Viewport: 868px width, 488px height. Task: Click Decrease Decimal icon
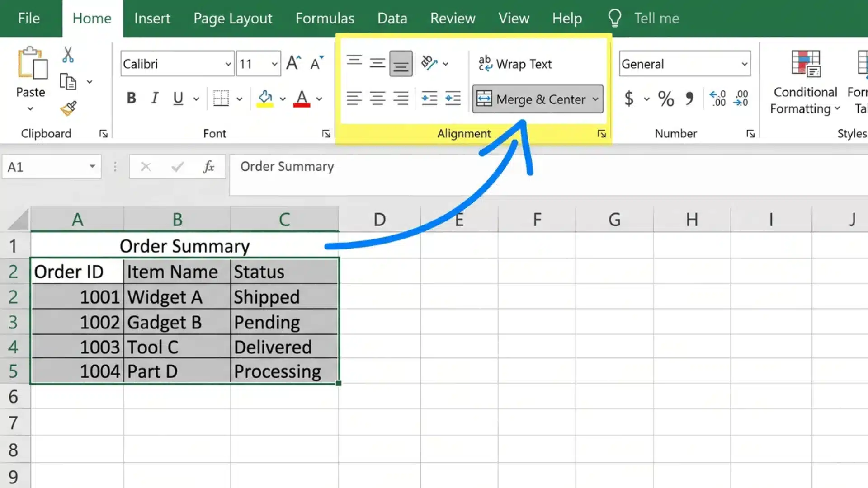(741, 98)
